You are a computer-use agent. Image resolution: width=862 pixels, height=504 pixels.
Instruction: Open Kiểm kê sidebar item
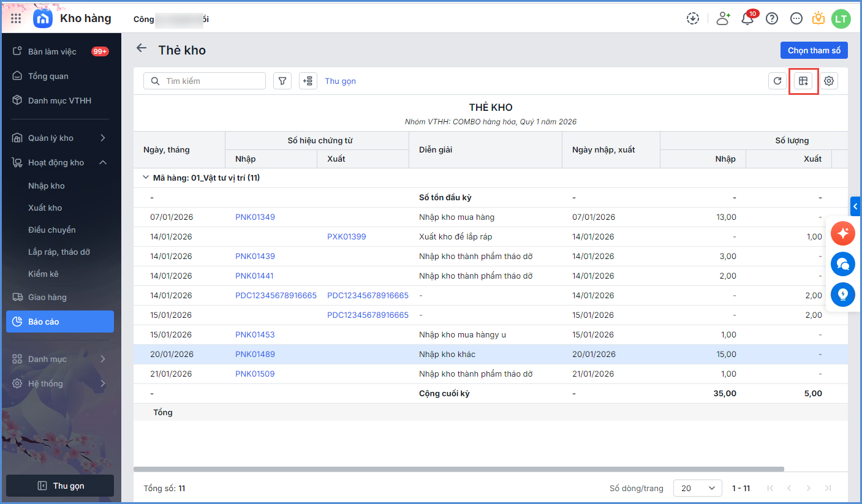43,274
